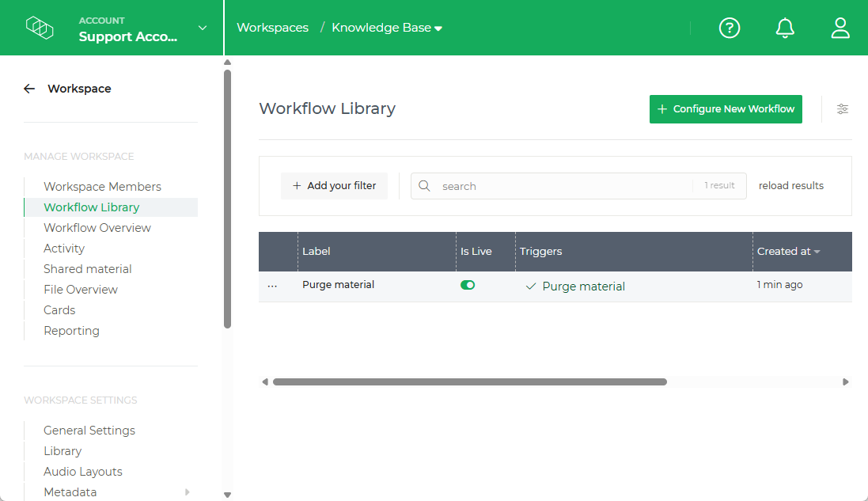Screen dimensions: 868x501
Task: Click Configure New Workflow button
Action: pyautogui.click(x=725, y=109)
